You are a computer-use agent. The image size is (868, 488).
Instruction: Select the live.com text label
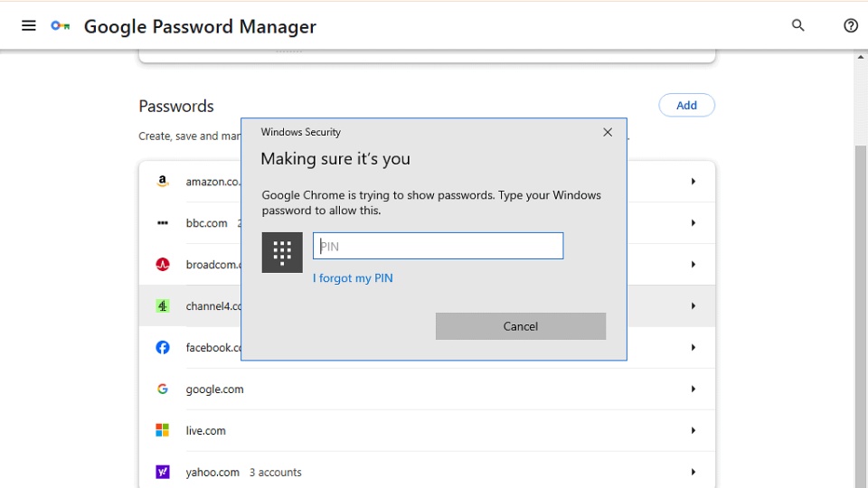point(206,431)
